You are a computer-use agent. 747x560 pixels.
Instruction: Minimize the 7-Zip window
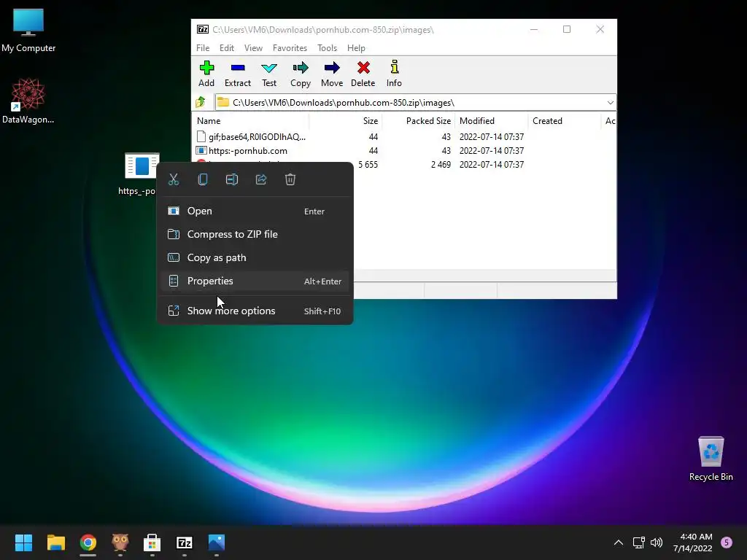coord(534,29)
